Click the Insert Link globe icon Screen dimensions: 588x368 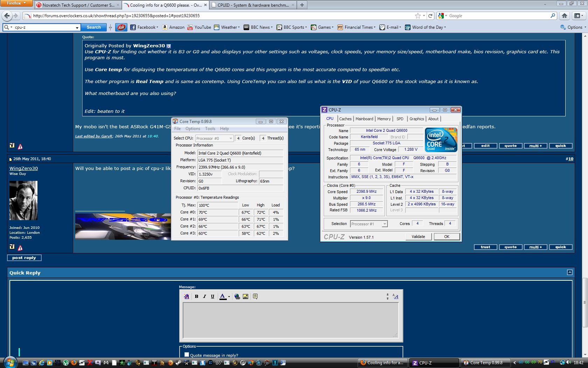click(237, 297)
